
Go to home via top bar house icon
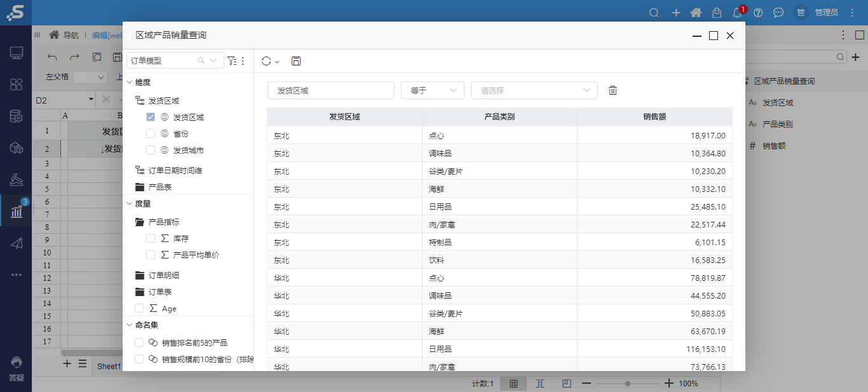pos(696,13)
